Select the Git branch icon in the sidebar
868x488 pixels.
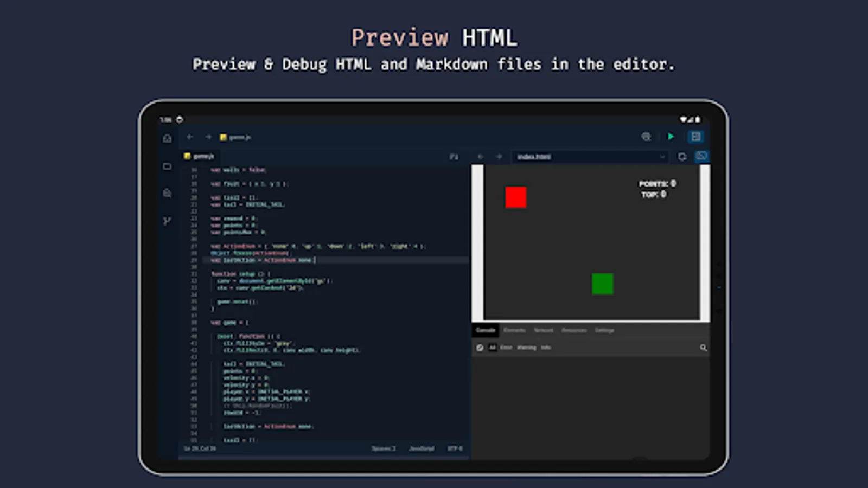[x=167, y=220]
